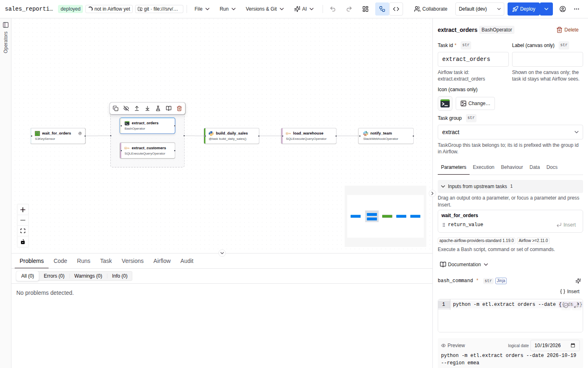Viewport: 588px width, 368px height.
Task: Duplicate the selected node from the floating toolbar
Action: click(x=116, y=108)
